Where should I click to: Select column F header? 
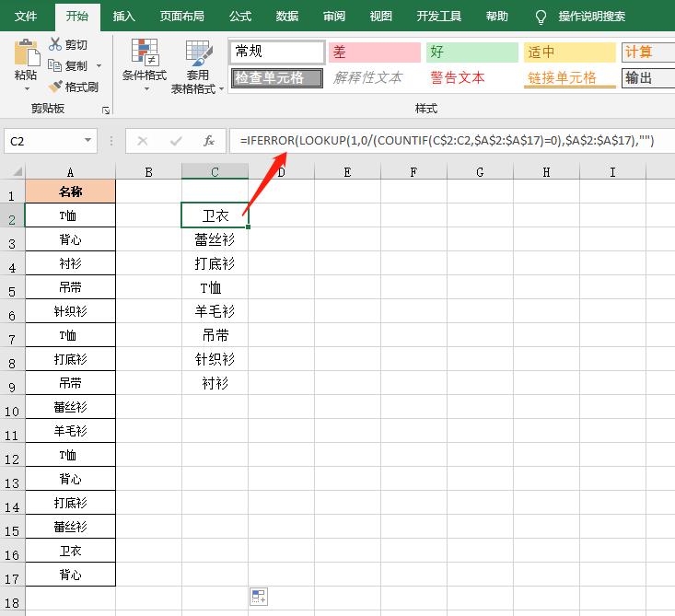point(413,172)
